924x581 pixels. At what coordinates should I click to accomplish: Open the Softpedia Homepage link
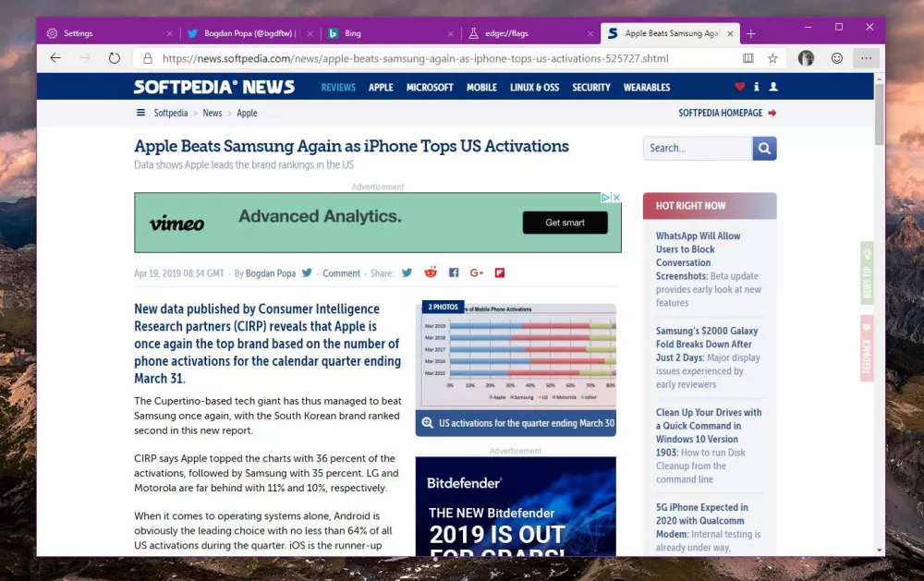(726, 113)
